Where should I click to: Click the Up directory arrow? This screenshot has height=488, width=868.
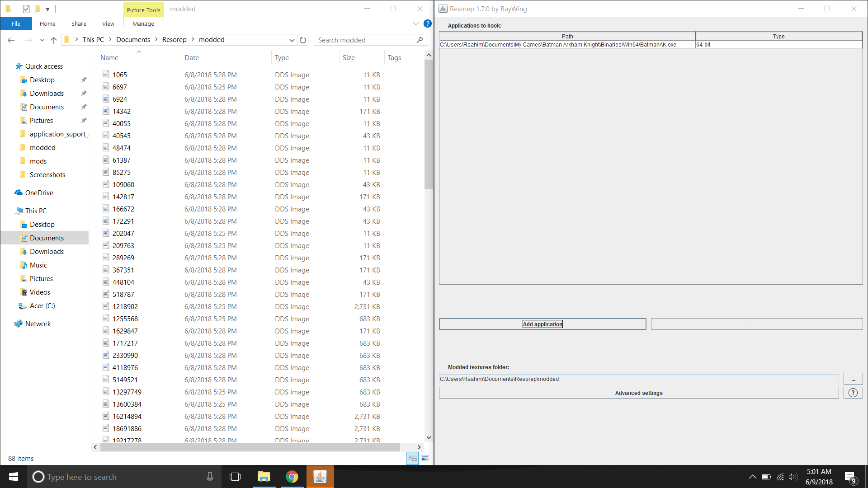point(54,40)
